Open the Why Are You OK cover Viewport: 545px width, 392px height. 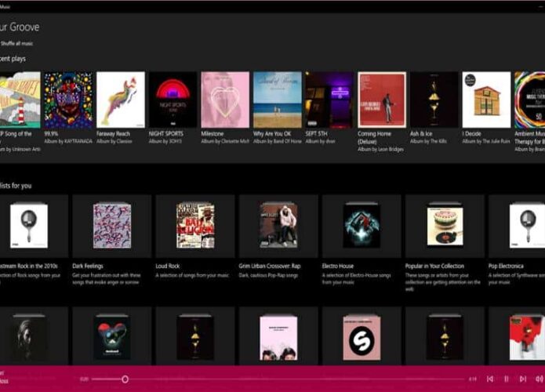coord(278,100)
